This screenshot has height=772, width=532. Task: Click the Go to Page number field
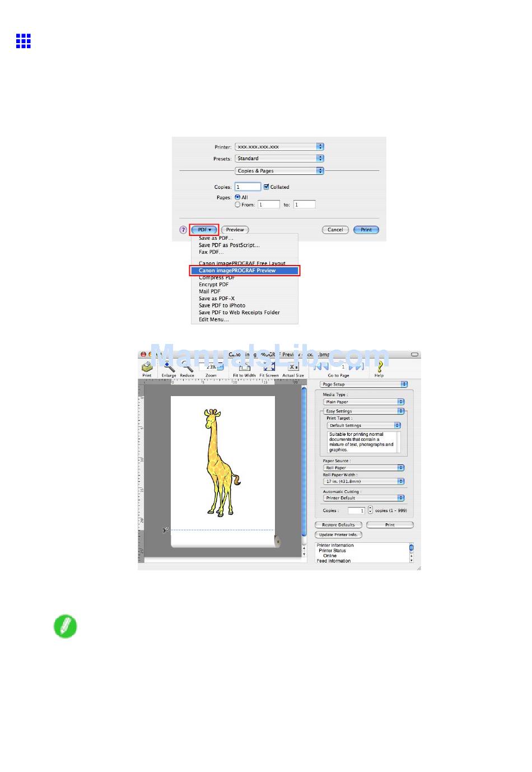click(339, 366)
